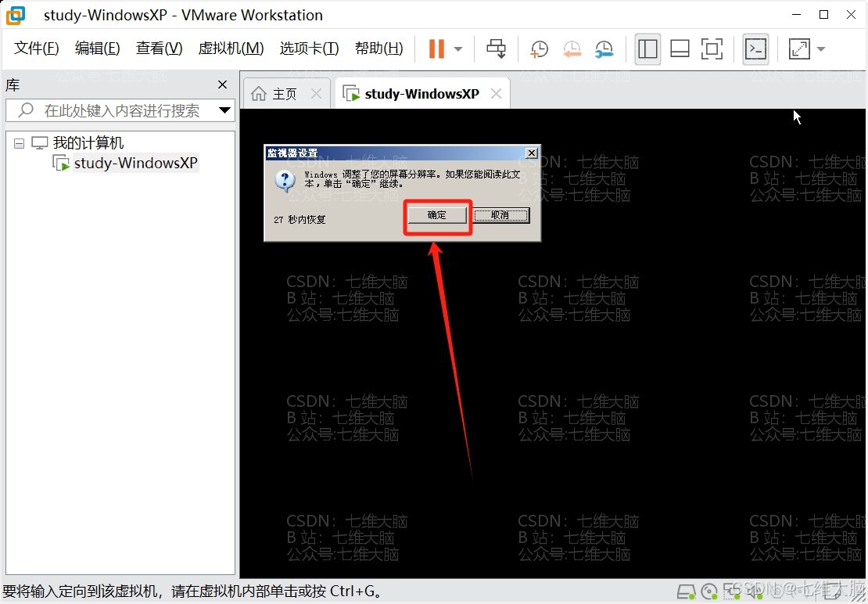Click the orange pause virtual machine button
The height and width of the screenshot is (604, 868).
[436, 49]
